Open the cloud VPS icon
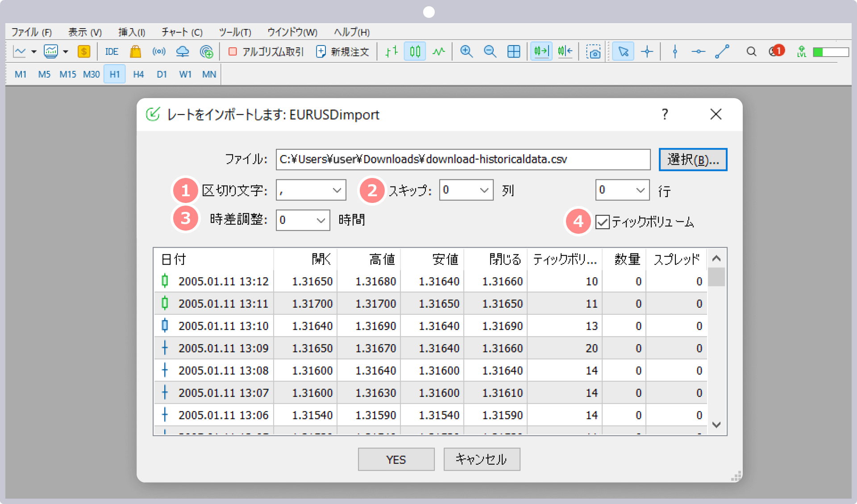The image size is (857, 504). coord(183,52)
